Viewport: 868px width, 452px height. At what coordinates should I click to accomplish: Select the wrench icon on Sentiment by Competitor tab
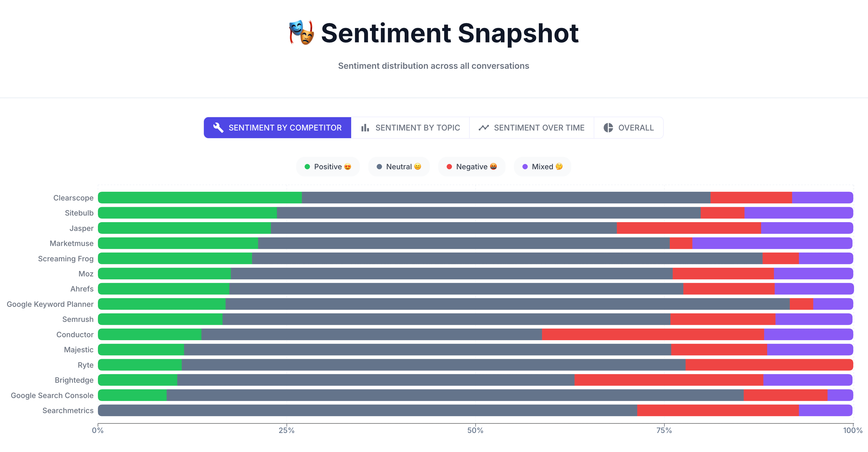click(x=218, y=128)
